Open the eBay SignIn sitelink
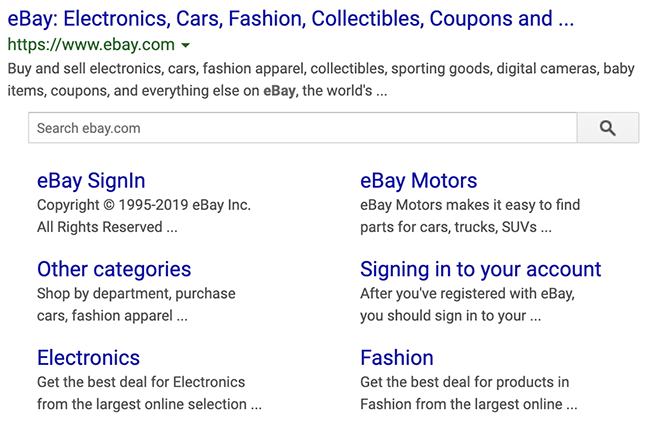650x429 pixels. [91, 181]
